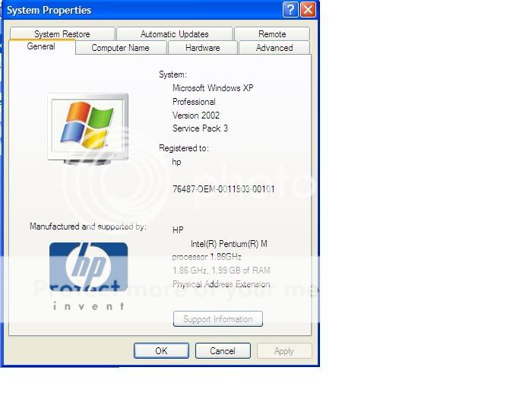
Task: Open the Computer Name tab
Action: coord(121,48)
